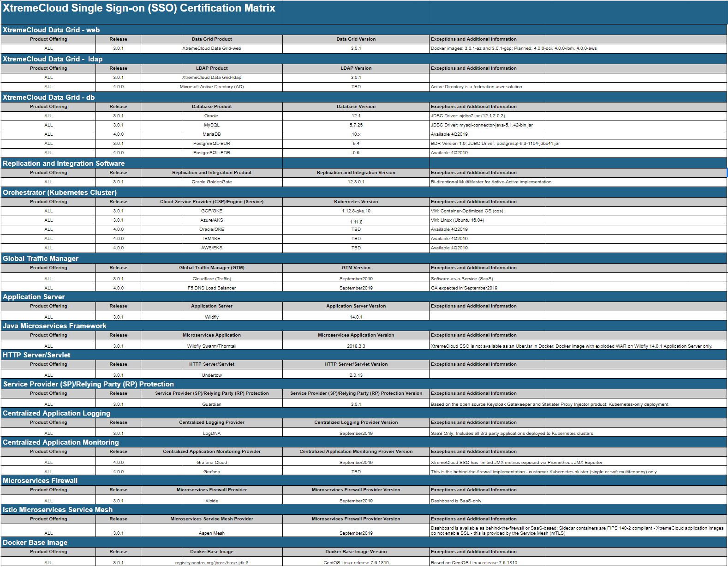Viewport: 728px width, 567px height.
Task: Click the F5 DNS Load Balancer cell
Action: tap(212, 288)
